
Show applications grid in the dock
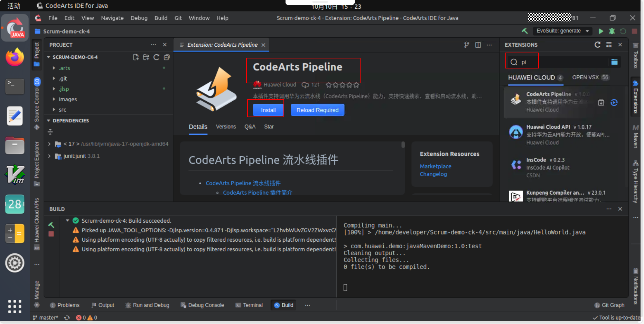[x=15, y=306]
